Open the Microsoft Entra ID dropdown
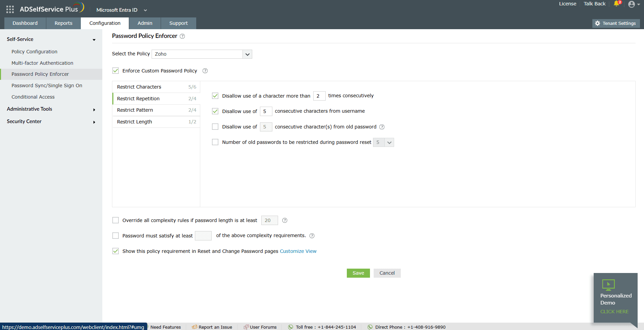Viewport: 644px width, 330px height. (121, 10)
